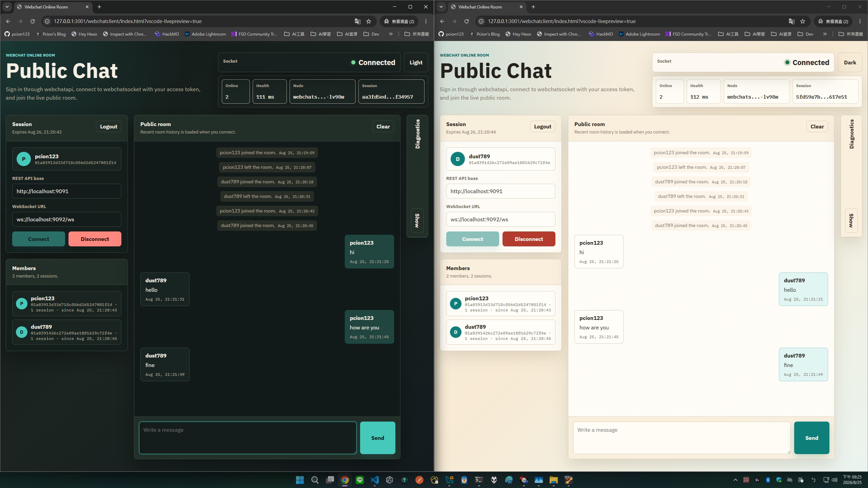Viewport: 868px width, 488px height.
Task: Open the HackMD bookmark in the left window
Action: coord(167,34)
